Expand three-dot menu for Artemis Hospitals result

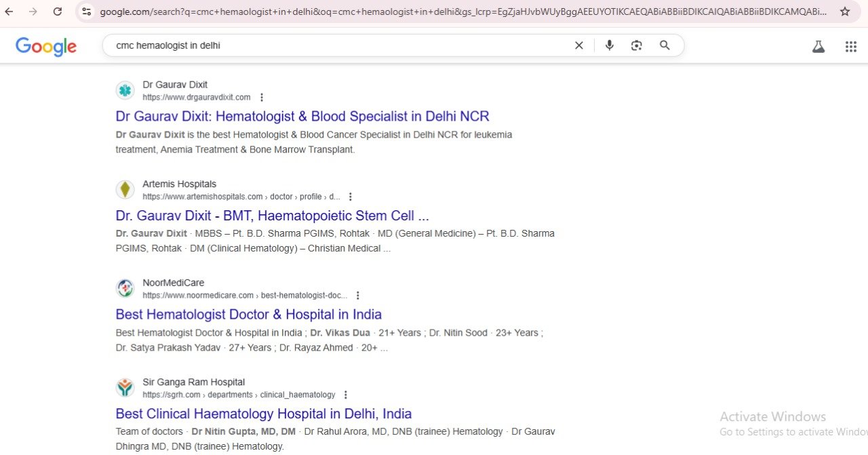(x=350, y=197)
